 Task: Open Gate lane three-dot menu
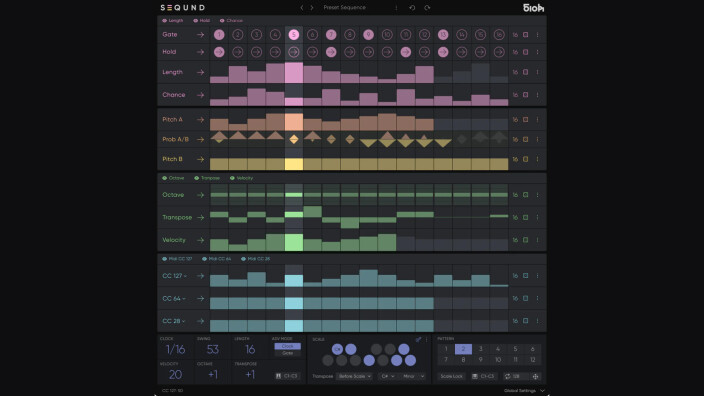pos(537,35)
